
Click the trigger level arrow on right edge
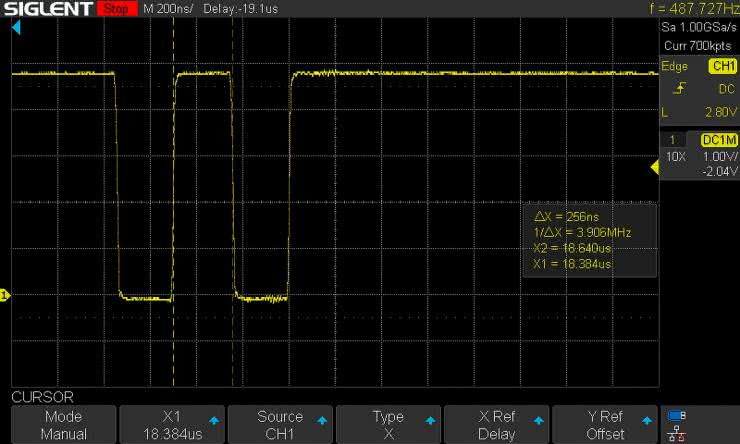click(x=654, y=168)
